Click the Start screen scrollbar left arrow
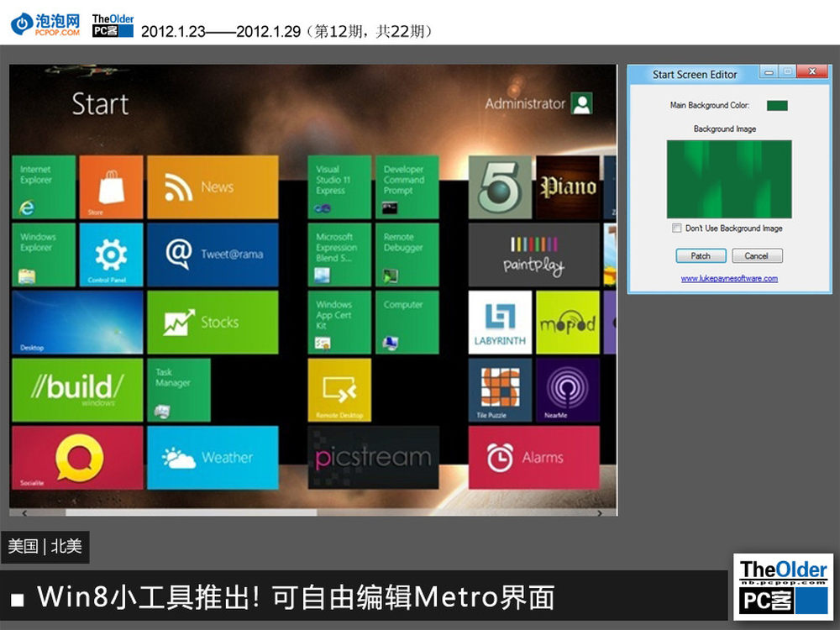Image resolution: width=840 pixels, height=630 pixels. (24, 513)
